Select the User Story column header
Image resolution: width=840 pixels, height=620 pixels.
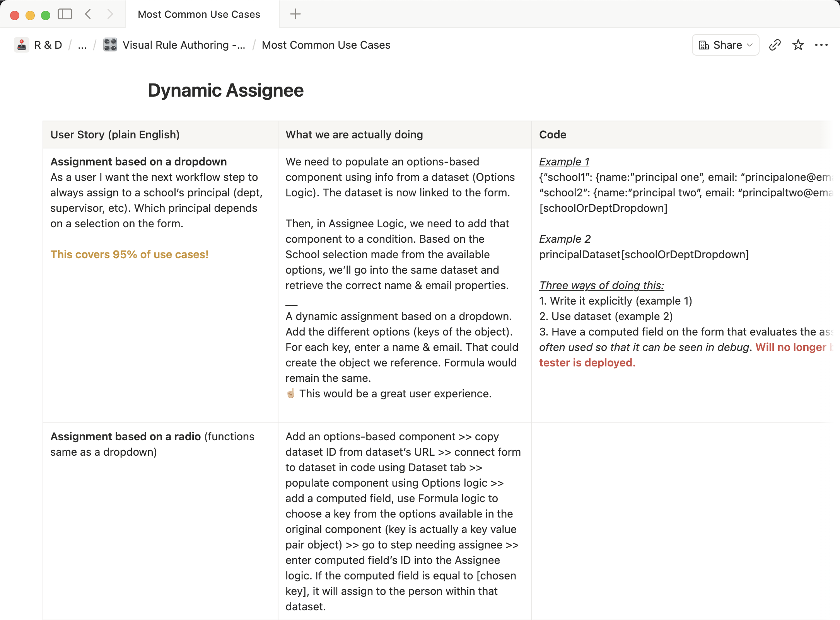(115, 135)
